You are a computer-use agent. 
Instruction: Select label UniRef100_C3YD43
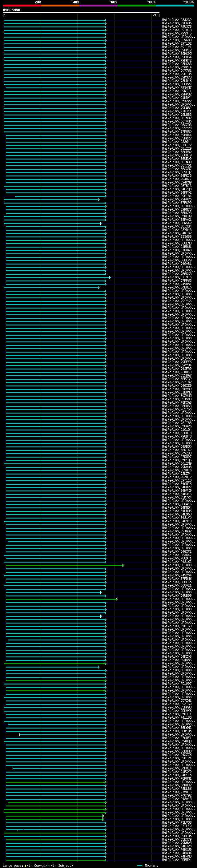tap(177, 230)
